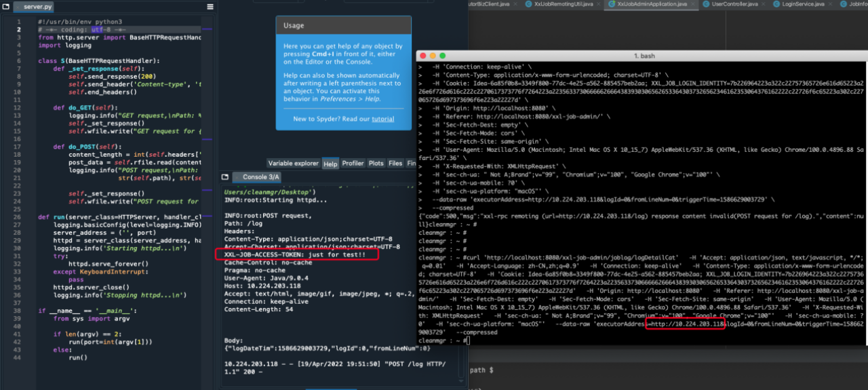Open the Spyder tutorial link
The height and width of the screenshot is (390, 868).
tap(382, 119)
